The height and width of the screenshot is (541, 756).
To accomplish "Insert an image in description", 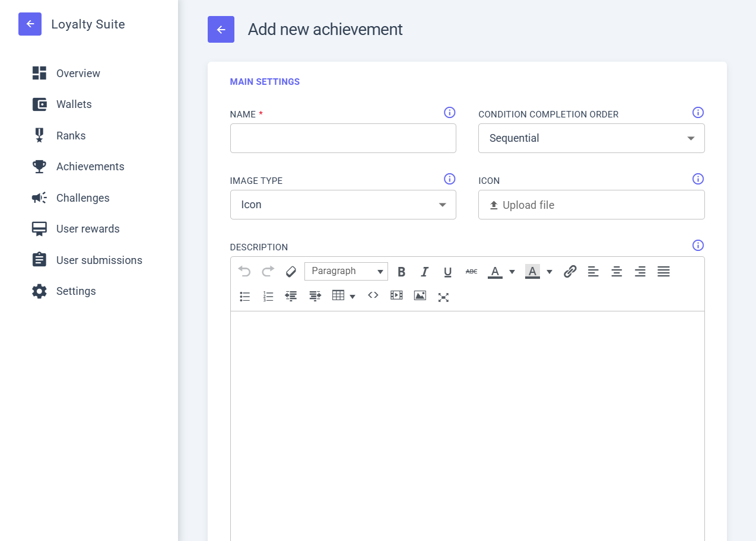I will [420, 295].
